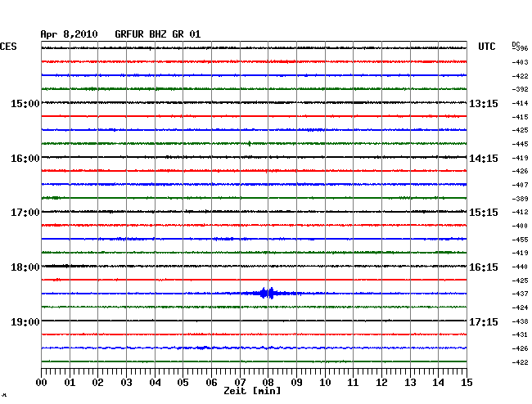Viewport: 532px width, 404px height.
Task: Click the '16:15' UTC time label
Action: tap(484, 267)
